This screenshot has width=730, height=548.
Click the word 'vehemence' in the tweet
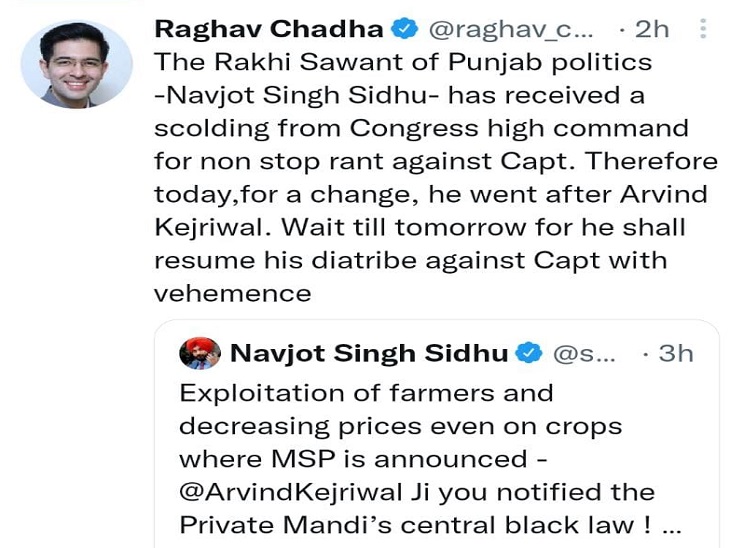(232, 292)
